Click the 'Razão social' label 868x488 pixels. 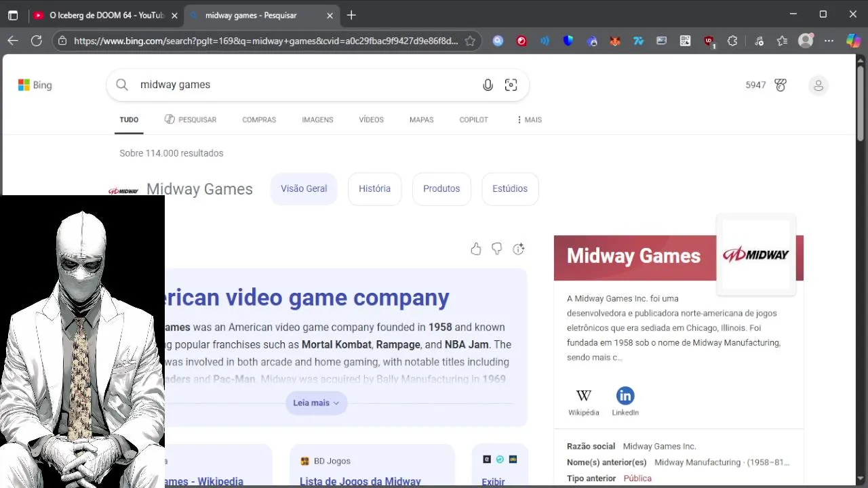591,446
